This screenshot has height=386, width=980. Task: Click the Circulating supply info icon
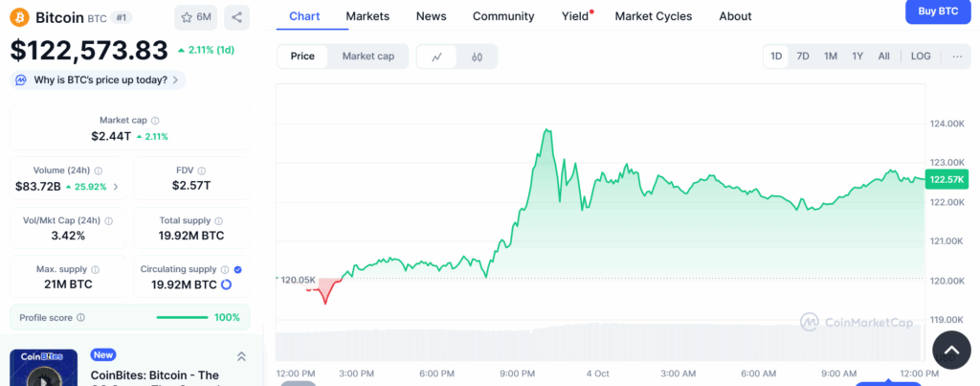[x=225, y=269]
